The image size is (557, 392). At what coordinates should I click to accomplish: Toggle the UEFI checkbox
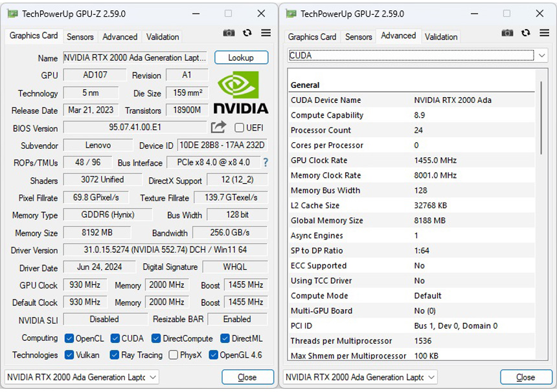tap(239, 127)
